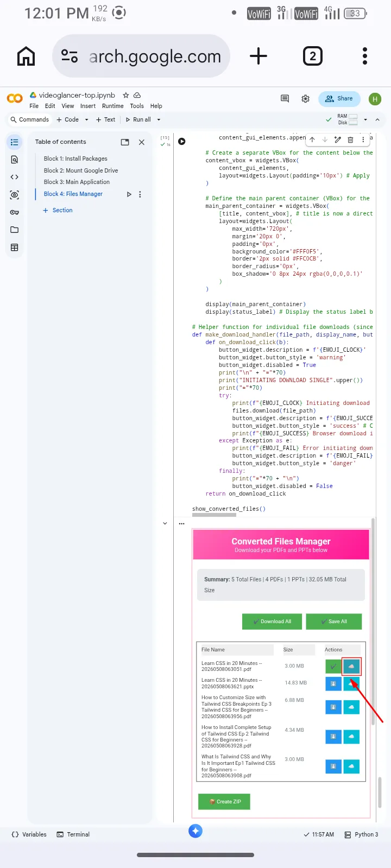Run the code cell
This screenshot has width=391, height=868.
tap(182, 141)
